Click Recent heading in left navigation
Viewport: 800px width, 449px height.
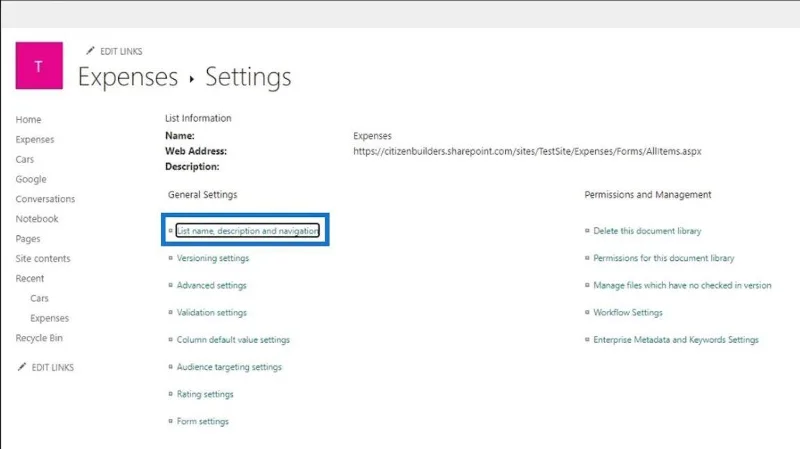pos(30,279)
